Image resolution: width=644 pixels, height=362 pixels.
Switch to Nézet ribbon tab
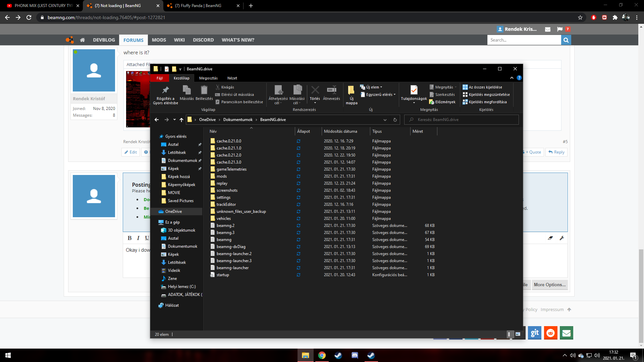[232, 78]
